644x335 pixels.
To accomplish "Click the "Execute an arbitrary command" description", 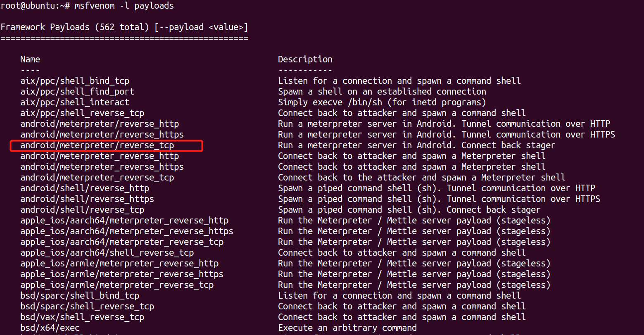I will 347,328.
